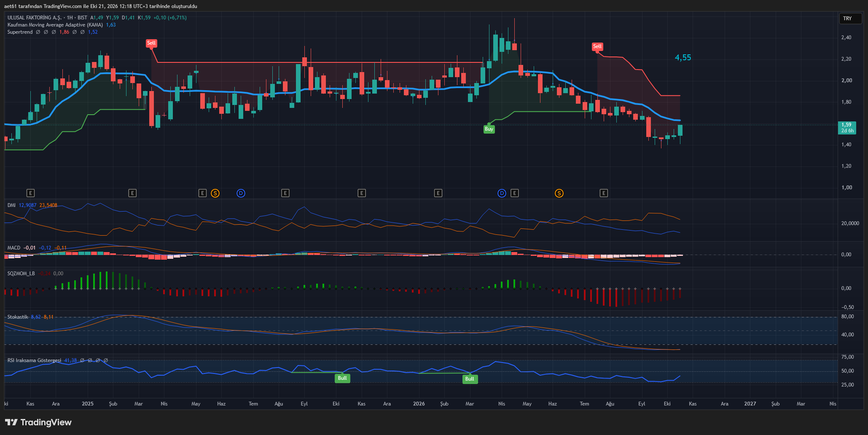868x435 pixels.
Task: Click the 75,00 RSI scale value
Action: coord(848,357)
